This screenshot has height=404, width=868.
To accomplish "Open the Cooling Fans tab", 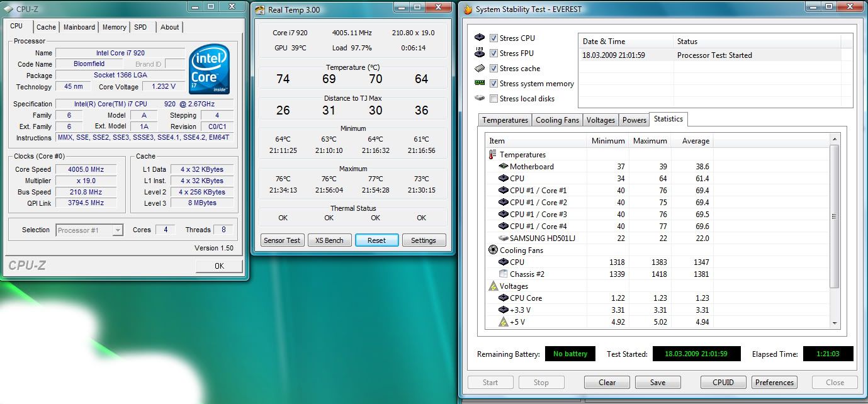I will click(557, 120).
